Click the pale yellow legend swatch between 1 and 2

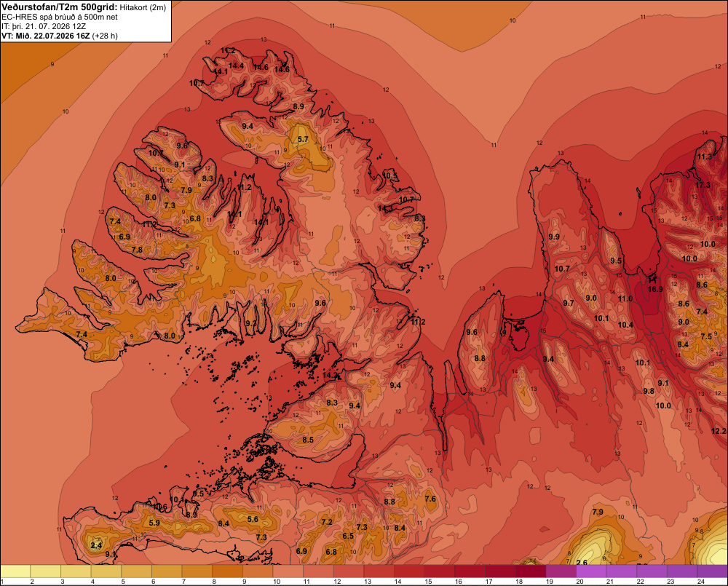point(15,571)
